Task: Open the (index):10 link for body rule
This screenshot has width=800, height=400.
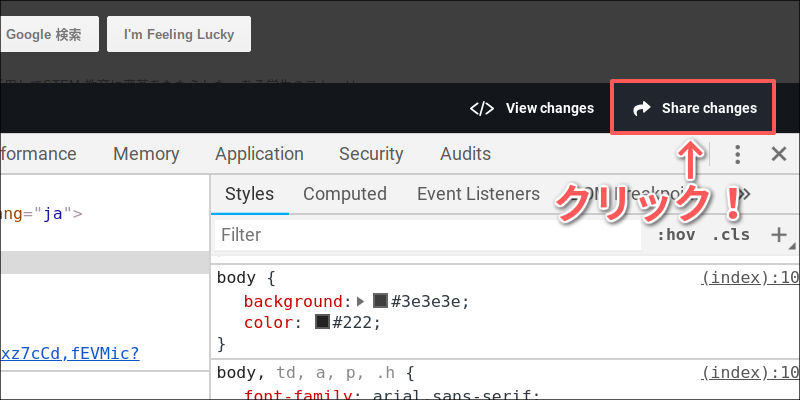Action: (750, 278)
